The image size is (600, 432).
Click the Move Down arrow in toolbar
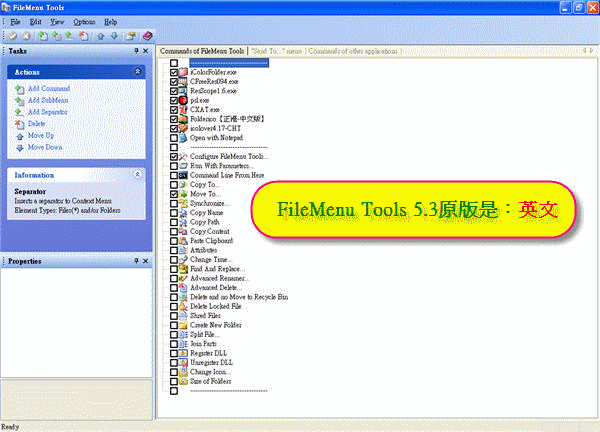point(115,35)
